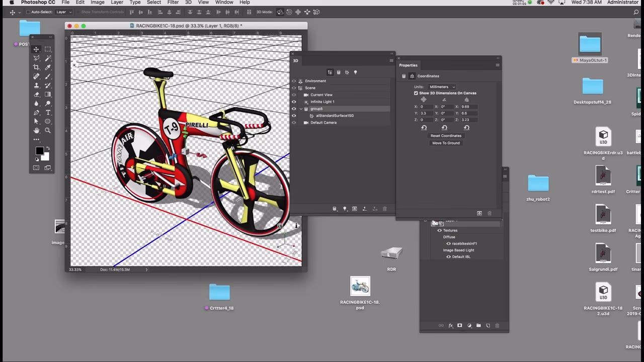Click the Reset Coordinates button
This screenshot has height=362, width=644.
(x=446, y=135)
